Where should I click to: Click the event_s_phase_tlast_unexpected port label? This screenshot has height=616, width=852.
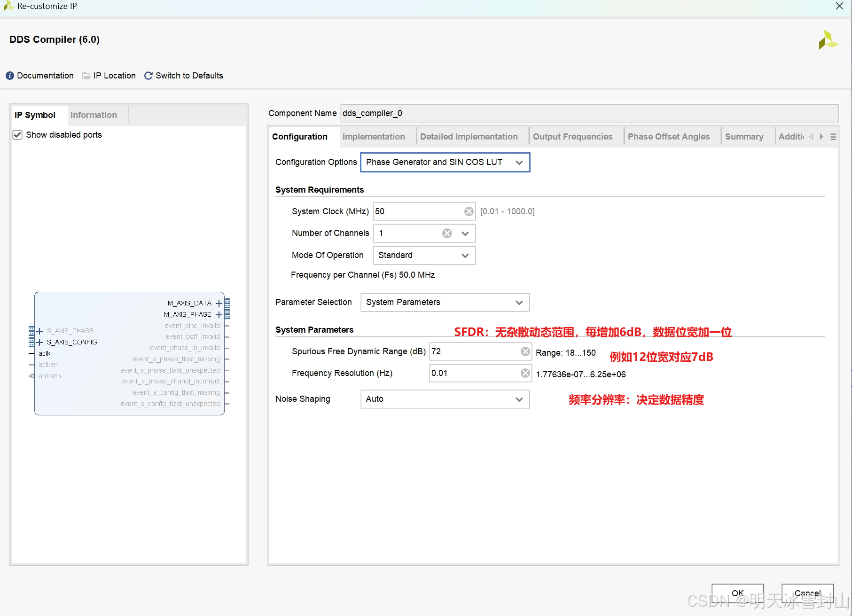(170, 371)
